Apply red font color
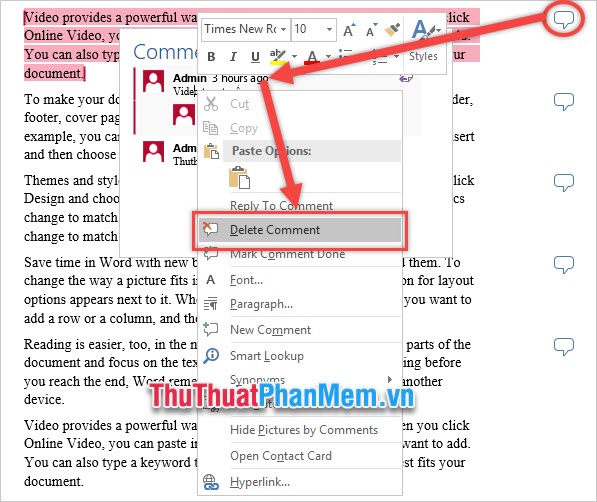 312,56
